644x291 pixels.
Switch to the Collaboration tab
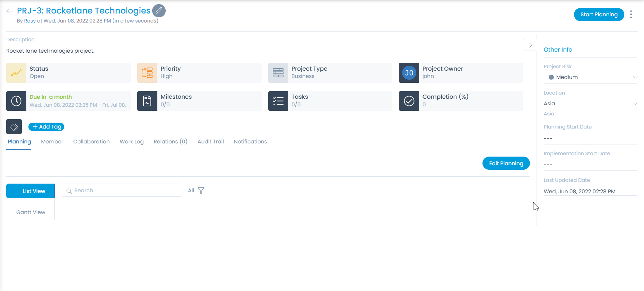click(92, 142)
